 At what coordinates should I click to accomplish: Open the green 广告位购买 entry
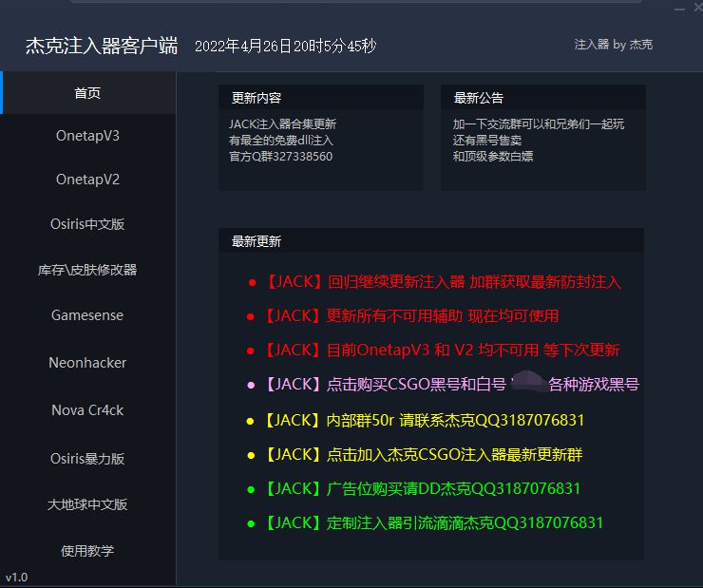pos(421,489)
